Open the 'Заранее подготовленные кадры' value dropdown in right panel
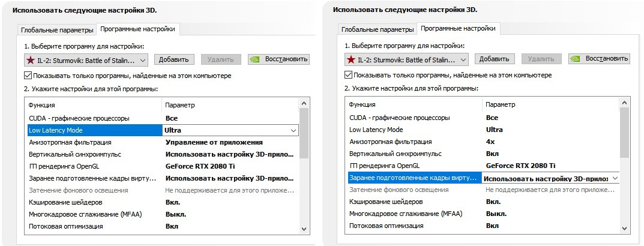644x246 pixels. tap(614, 178)
